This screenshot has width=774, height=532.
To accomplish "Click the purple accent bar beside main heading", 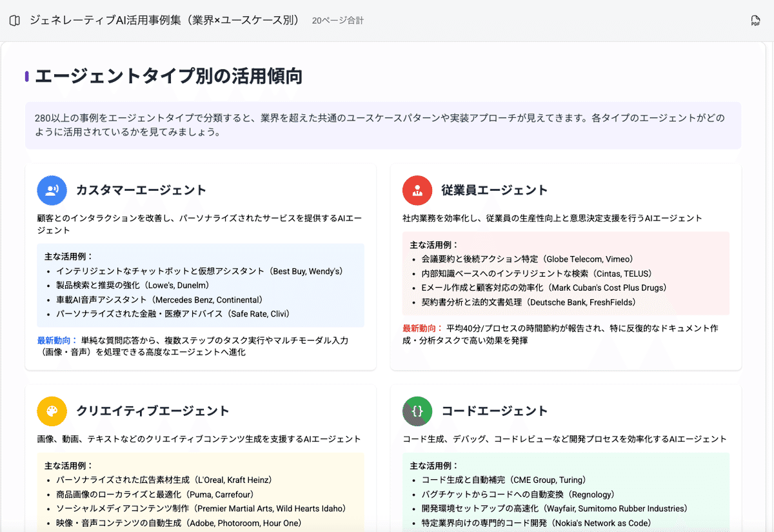I will click(x=27, y=77).
